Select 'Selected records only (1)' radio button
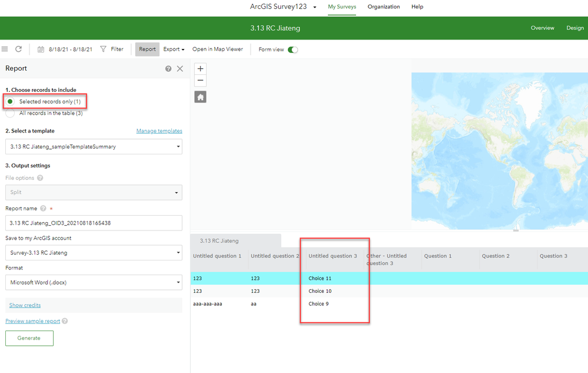The width and height of the screenshot is (588, 373). pyautogui.click(x=10, y=101)
